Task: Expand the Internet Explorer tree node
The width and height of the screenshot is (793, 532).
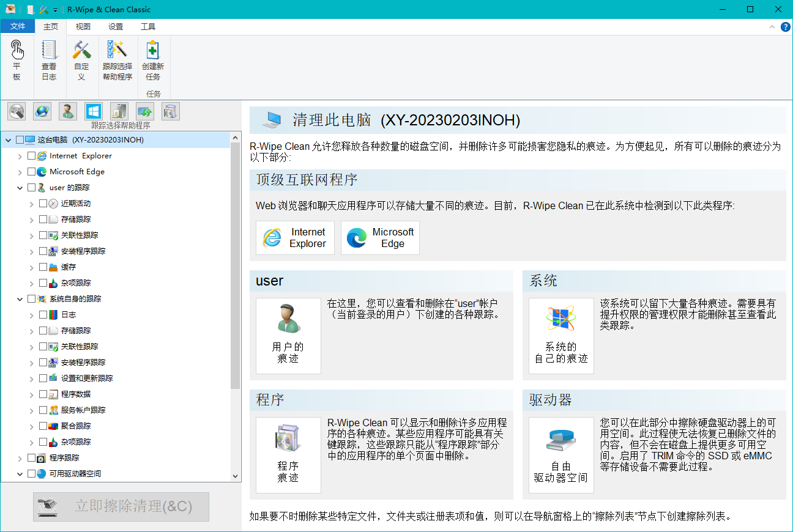Action: [x=20, y=156]
